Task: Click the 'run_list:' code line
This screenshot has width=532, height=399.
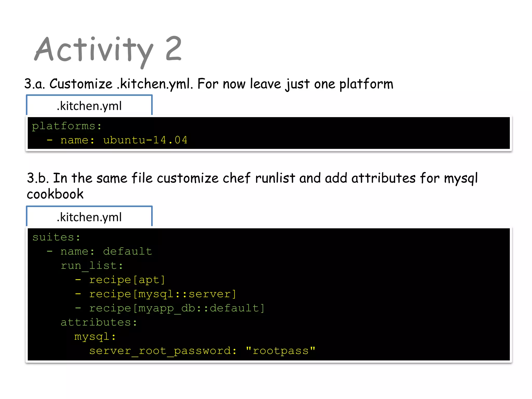Action: pos(92,266)
